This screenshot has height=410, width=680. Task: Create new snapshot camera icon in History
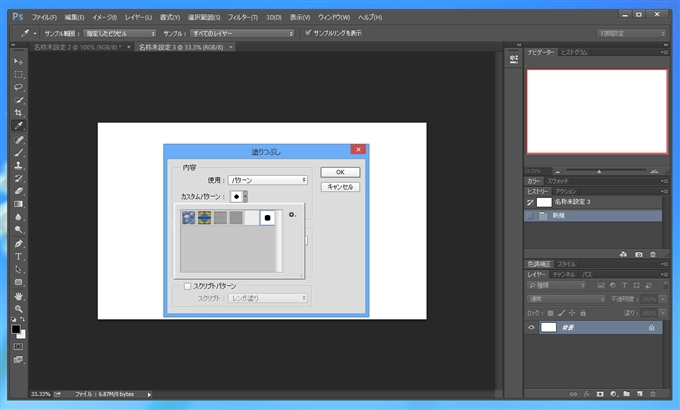coord(638,254)
